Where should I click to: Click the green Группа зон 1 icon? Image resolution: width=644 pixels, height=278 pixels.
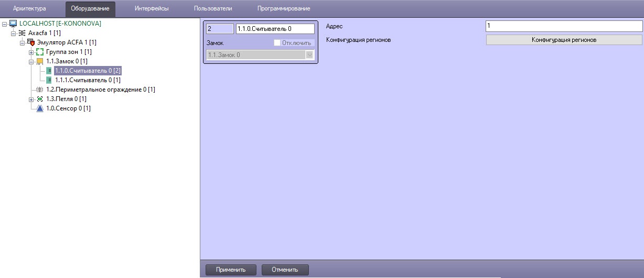click(x=40, y=52)
